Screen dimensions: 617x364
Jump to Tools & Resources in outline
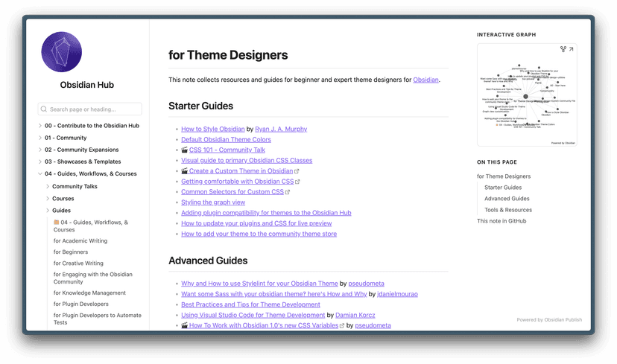[508, 210]
